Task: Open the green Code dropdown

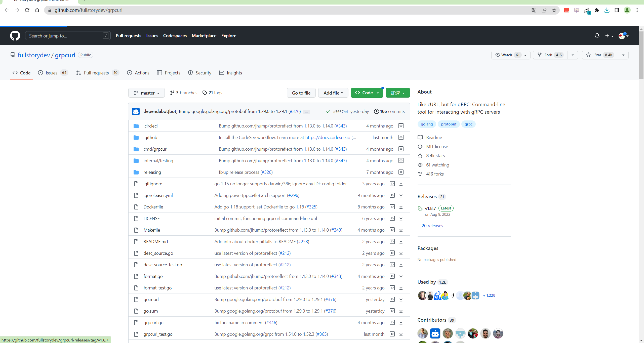Action: (x=367, y=93)
